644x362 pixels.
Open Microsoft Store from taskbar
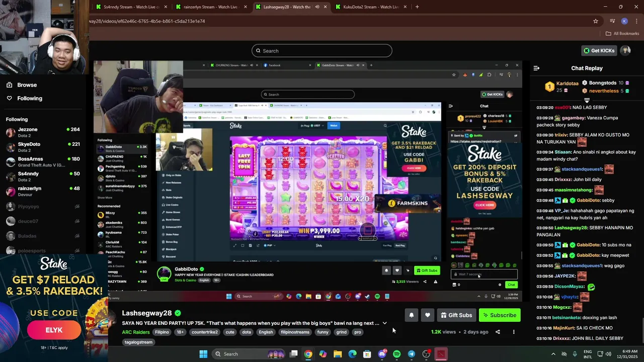tap(367, 354)
